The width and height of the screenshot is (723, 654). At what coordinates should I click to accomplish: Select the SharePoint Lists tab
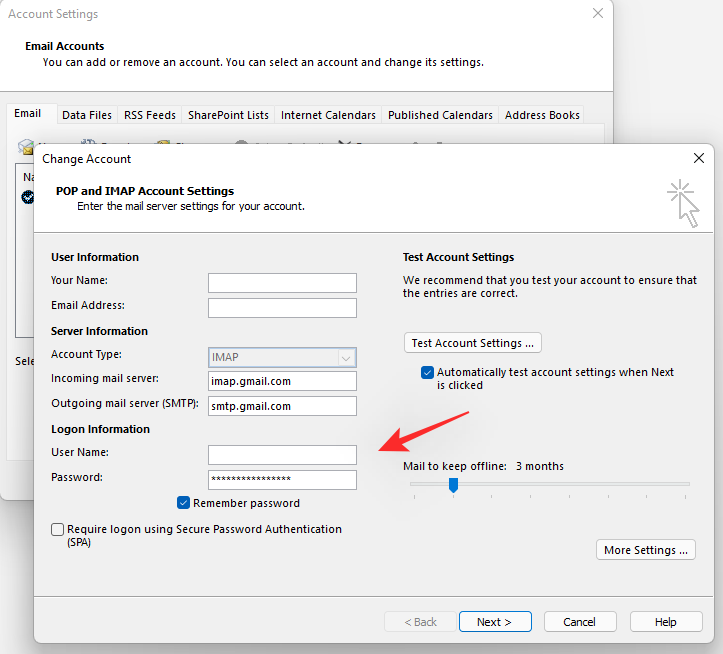coord(228,115)
